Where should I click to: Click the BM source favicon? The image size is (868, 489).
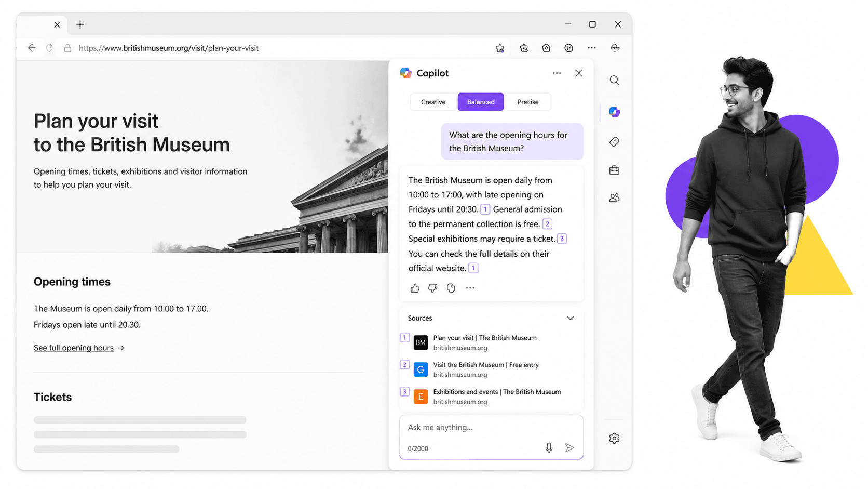point(421,342)
